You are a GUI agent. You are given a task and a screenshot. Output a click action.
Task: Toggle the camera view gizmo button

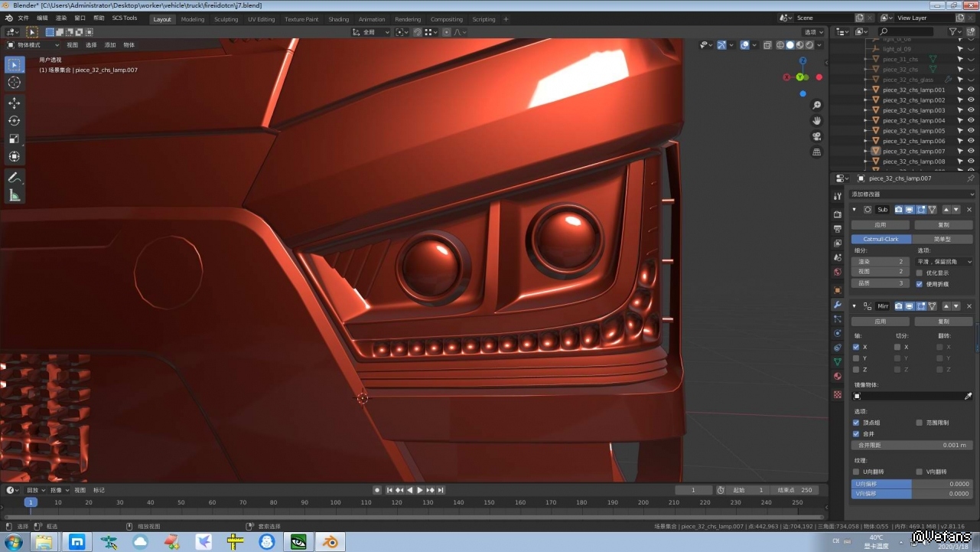pos(817,136)
